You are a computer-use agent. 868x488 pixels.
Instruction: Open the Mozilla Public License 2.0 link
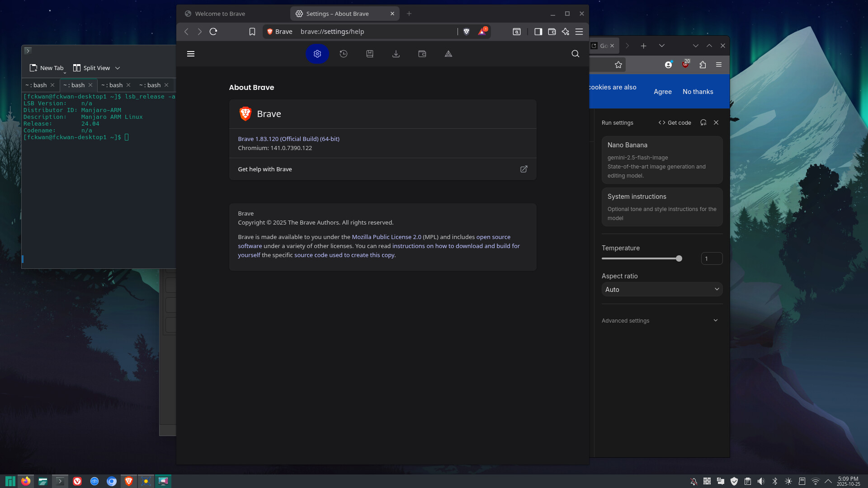(387, 237)
